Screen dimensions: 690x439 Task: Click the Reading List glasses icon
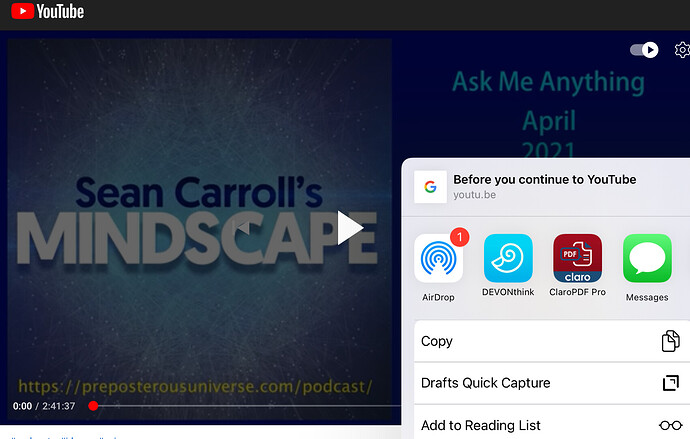(671, 425)
